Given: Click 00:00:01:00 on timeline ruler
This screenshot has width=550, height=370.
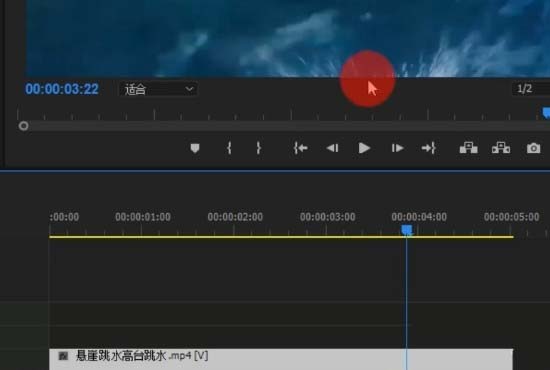Looking at the screenshot, I should 143,217.
